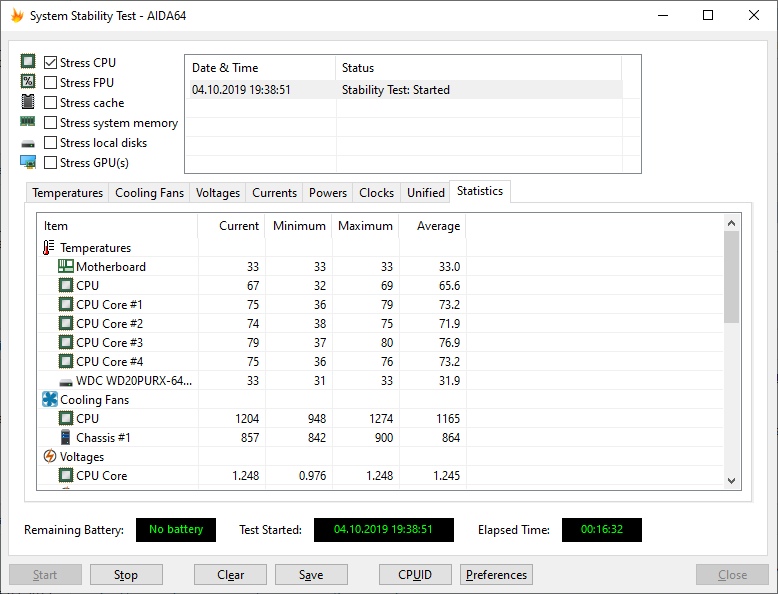778x594 pixels.
Task: Click the '00:16:32' elapsed time display
Action: tap(602, 529)
